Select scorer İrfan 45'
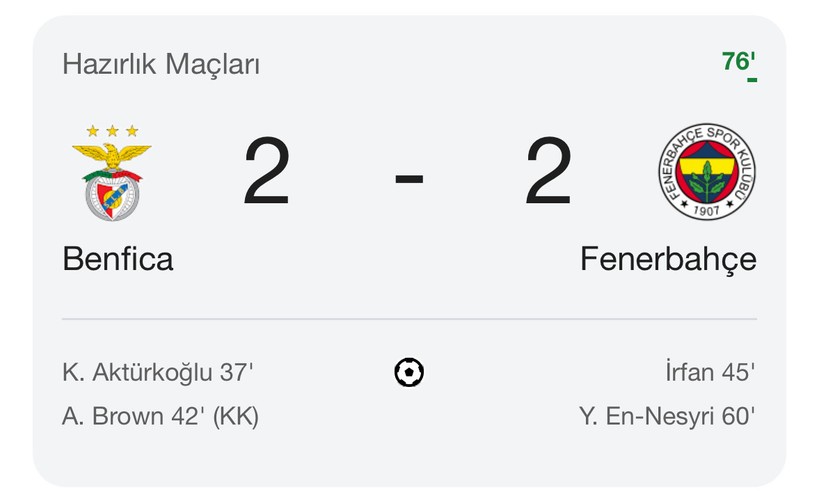The width and height of the screenshot is (820, 499). click(x=710, y=371)
